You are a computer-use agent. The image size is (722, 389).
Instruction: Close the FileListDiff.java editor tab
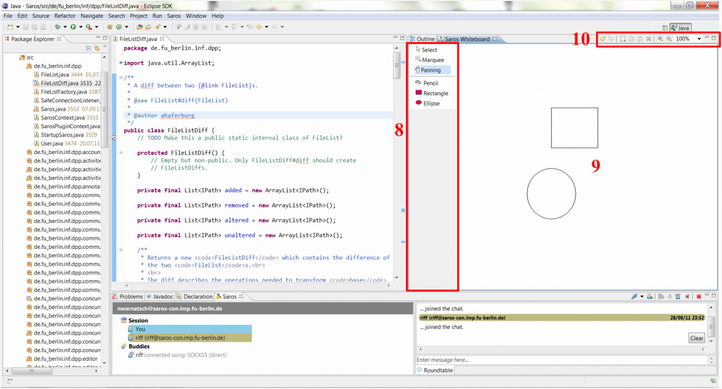(162, 39)
